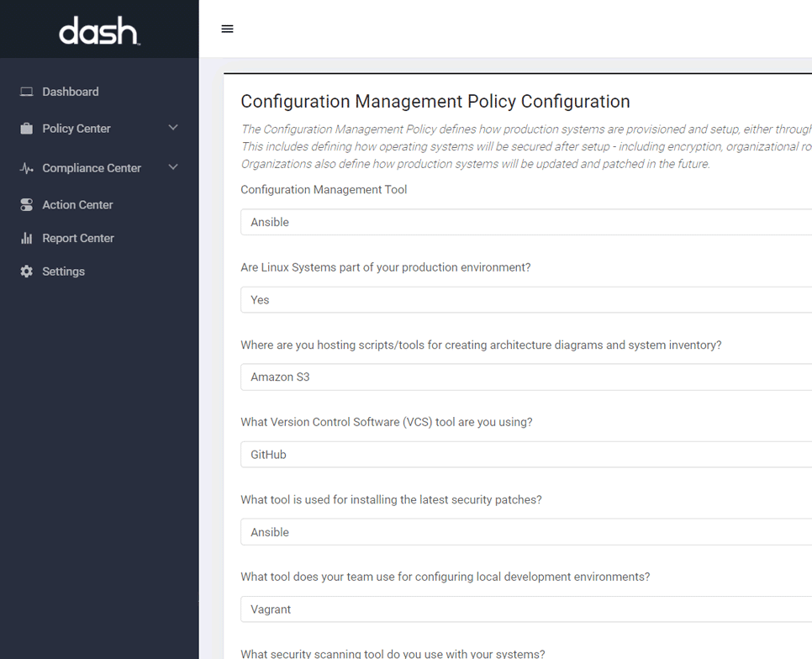
Task: Click the local development environments question label
Action: tap(445, 577)
